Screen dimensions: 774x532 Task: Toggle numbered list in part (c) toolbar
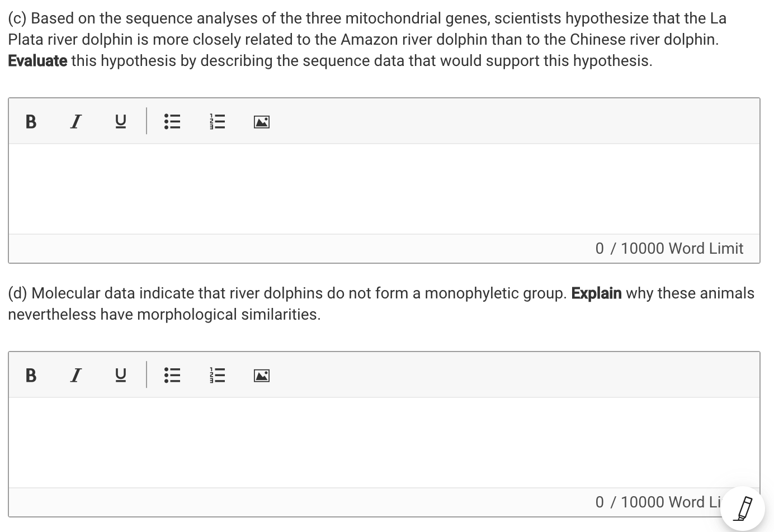click(217, 121)
